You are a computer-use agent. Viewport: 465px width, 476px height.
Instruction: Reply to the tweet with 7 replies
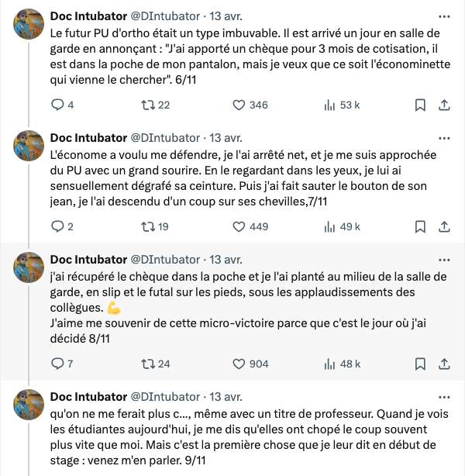tap(57, 364)
